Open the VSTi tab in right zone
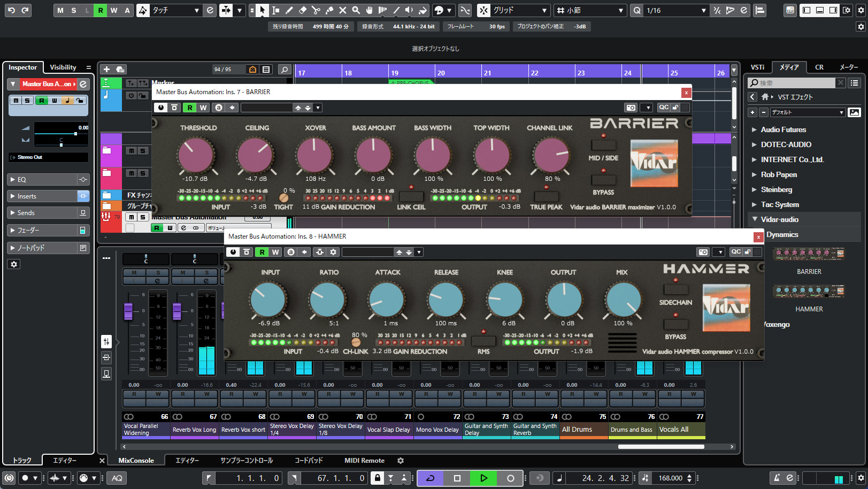This screenshot has height=489, width=868. pos(757,67)
